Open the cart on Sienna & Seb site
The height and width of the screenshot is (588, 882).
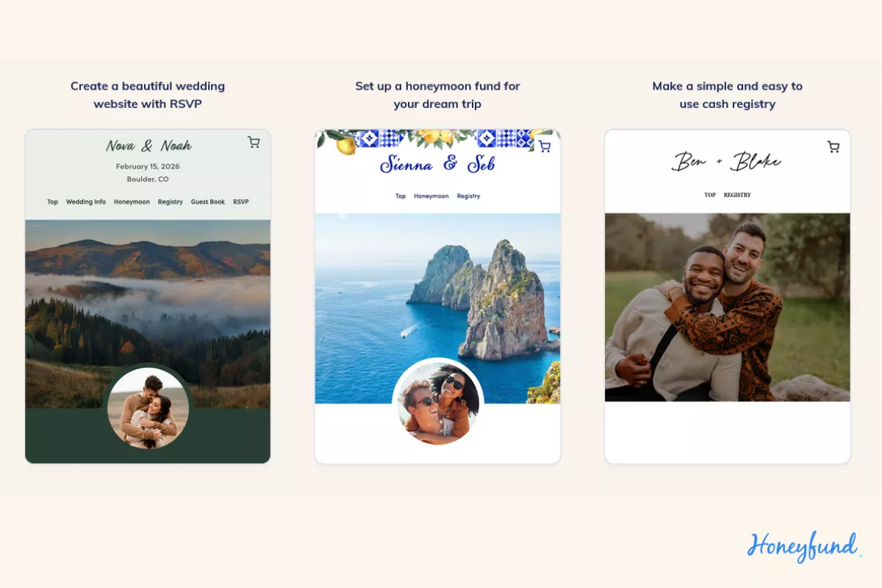pyautogui.click(x=544, y=146)
